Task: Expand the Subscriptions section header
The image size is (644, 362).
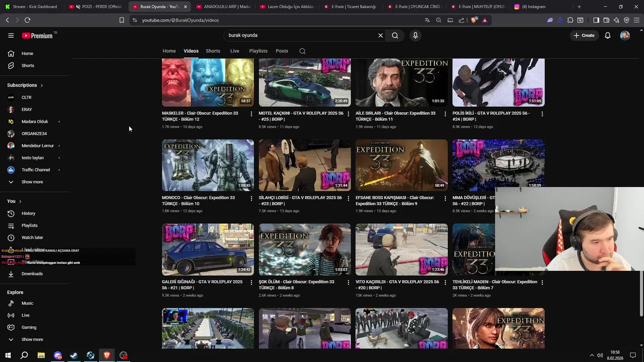Action: click(25, 85)
